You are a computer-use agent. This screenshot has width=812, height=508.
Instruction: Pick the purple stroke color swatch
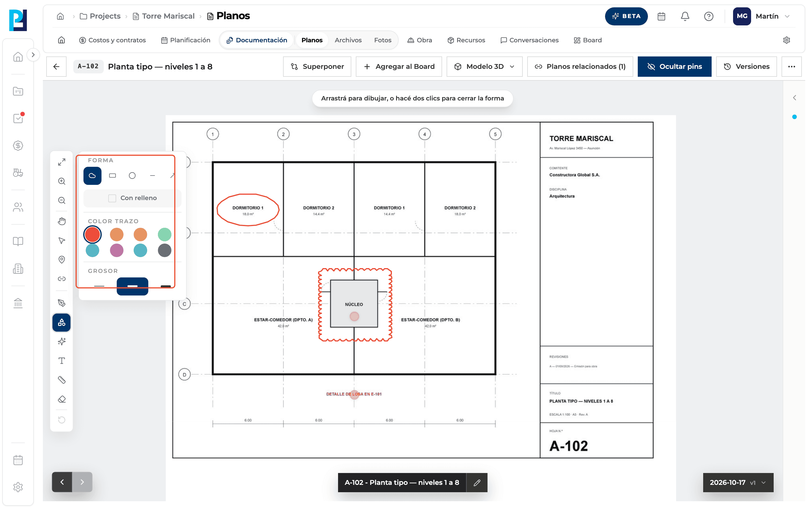[x=117, y=250]
